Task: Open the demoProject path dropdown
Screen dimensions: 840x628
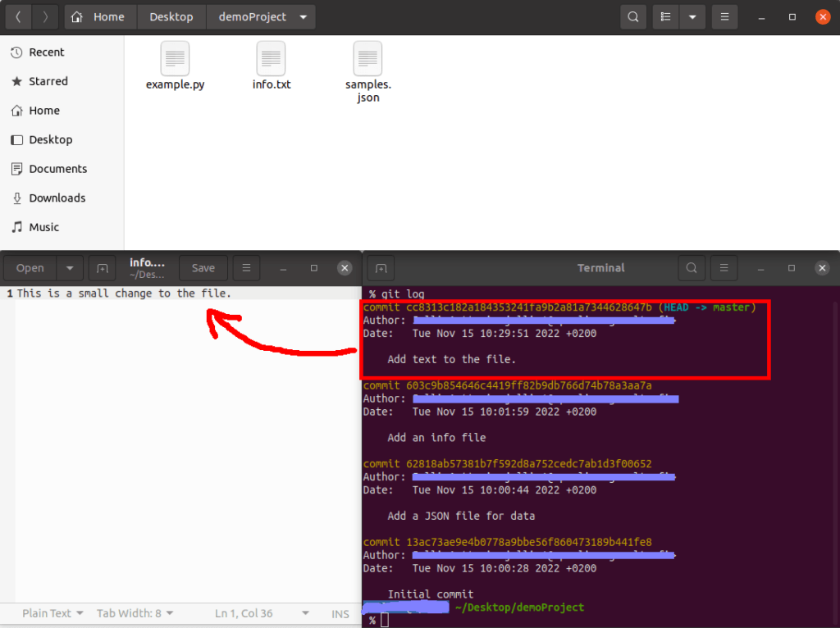Action: (304, 17)
